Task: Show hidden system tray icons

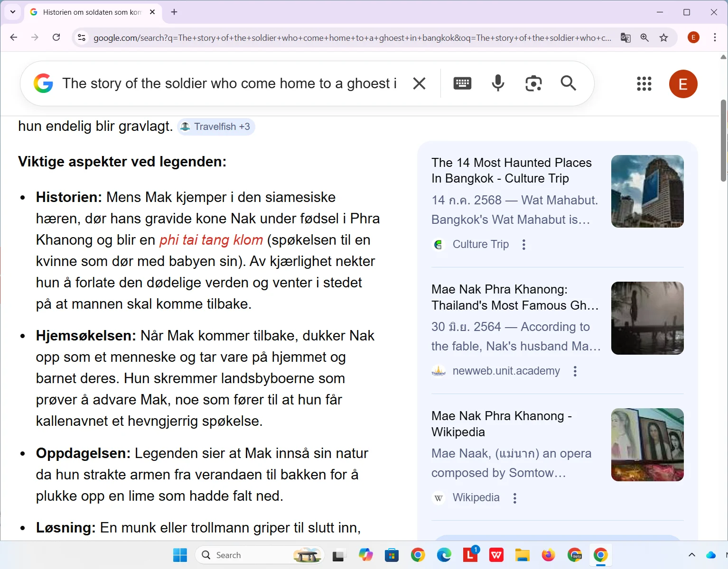Action: 691,555
